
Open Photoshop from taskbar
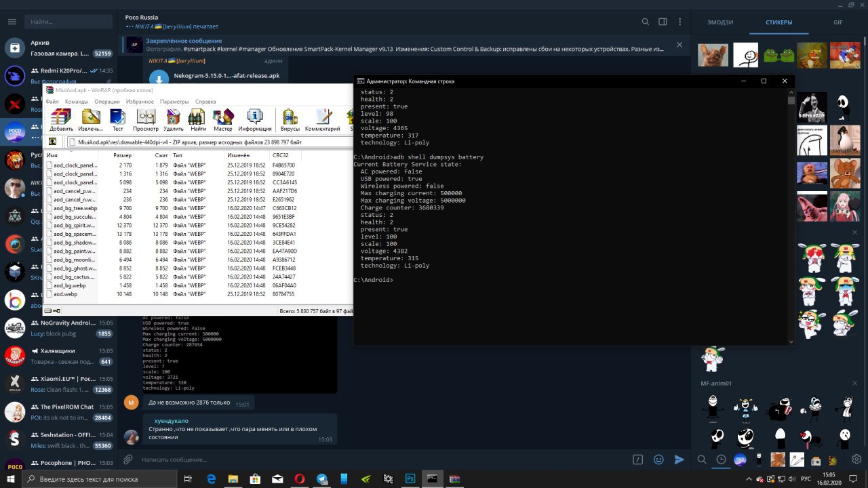pos(410,479)
